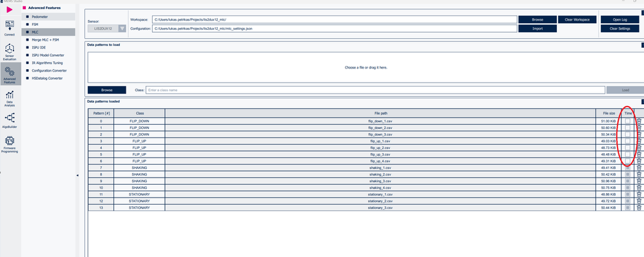Toggle Time checkbox for flip_up_3.csv
644x257 pixels.
628,154
